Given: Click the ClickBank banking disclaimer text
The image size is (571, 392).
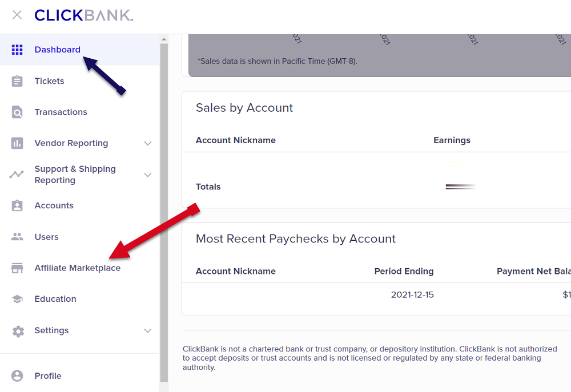Looking at the screenshot, I should coord(369,358).
